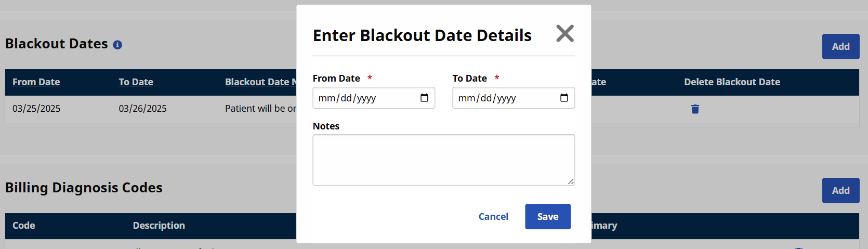Click the Blackout Dates info icon
The height and width of the screenshot is (249, 868).
117,45
